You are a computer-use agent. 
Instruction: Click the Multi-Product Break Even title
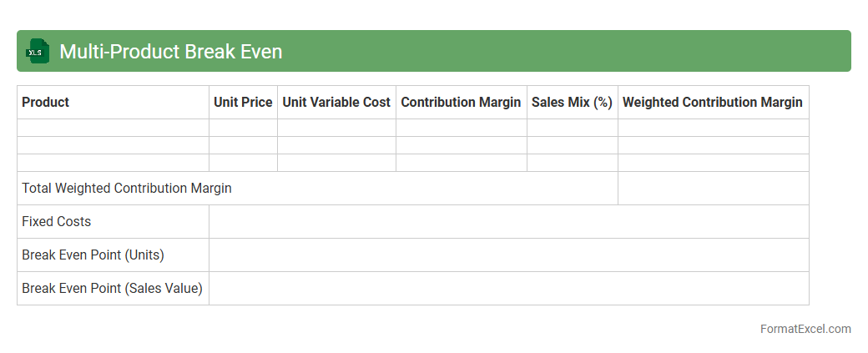coord(170,52)
